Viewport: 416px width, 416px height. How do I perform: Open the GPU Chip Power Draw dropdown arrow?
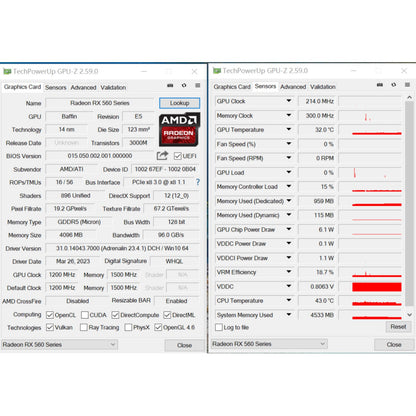(x=289, y=229)
